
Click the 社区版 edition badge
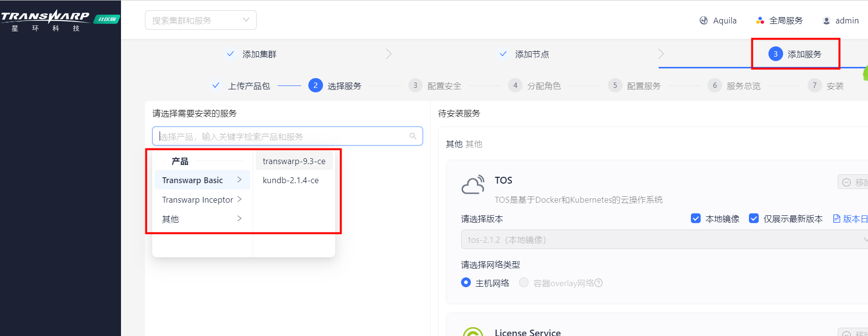tap(106, 20)
